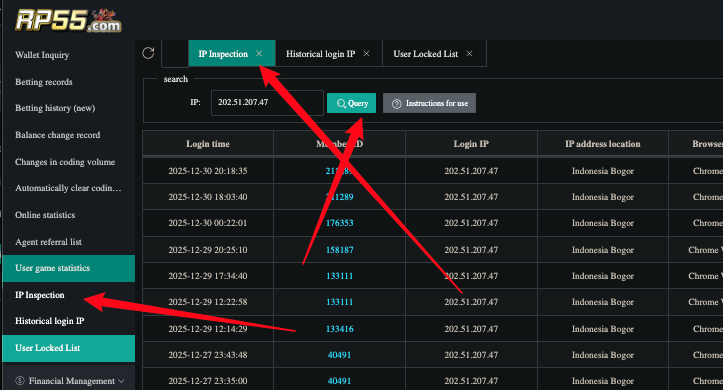Click Login IP cell in the 176353 row

[471, 223]
